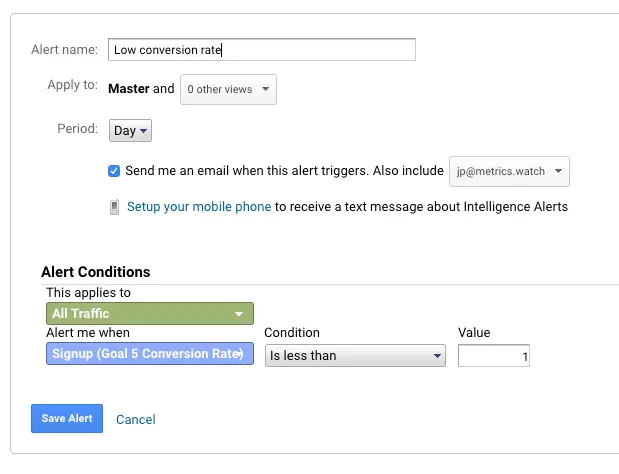This screenshot has width=619, height=474.
Task: Focus the Alert name text field
Action: pos(261,49)
